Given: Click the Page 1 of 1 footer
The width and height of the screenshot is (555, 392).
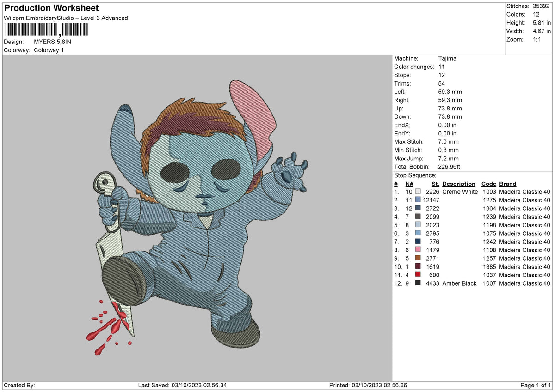Looking at the screenshot, I should click(536, 386).
